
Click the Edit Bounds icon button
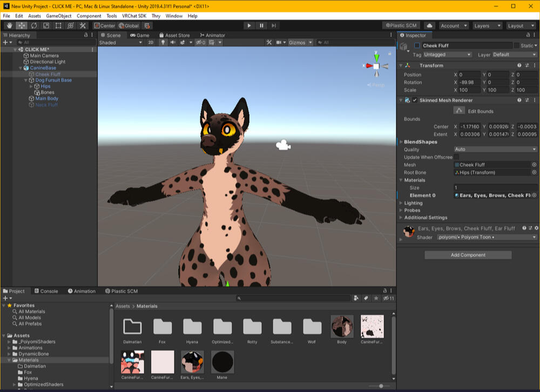(x=458, y=111)
